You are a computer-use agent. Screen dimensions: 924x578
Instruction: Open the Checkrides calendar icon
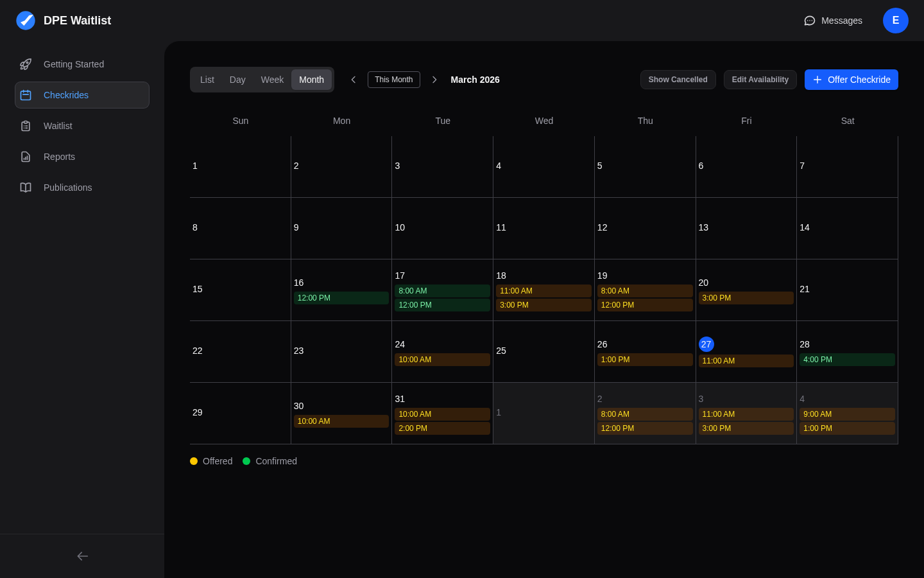(26, 95)
